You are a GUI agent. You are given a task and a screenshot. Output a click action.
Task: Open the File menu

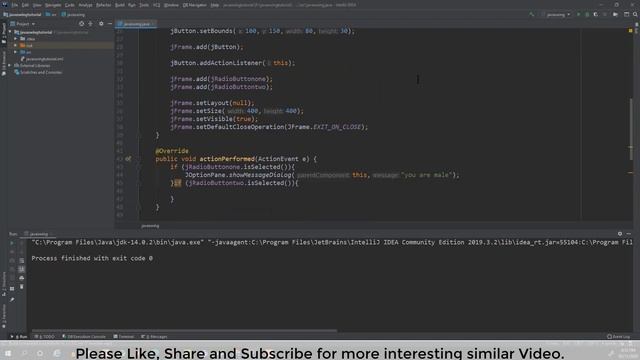tap(15, 5)
